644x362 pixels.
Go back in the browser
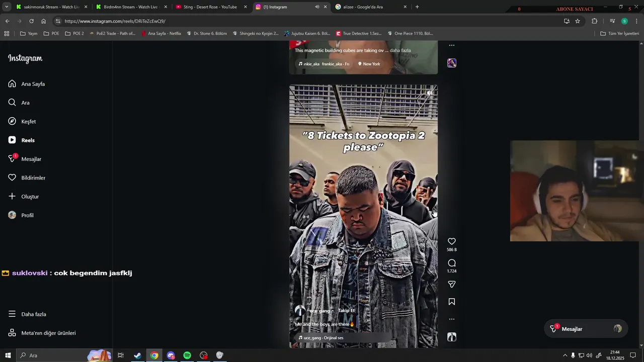(7, 21)
